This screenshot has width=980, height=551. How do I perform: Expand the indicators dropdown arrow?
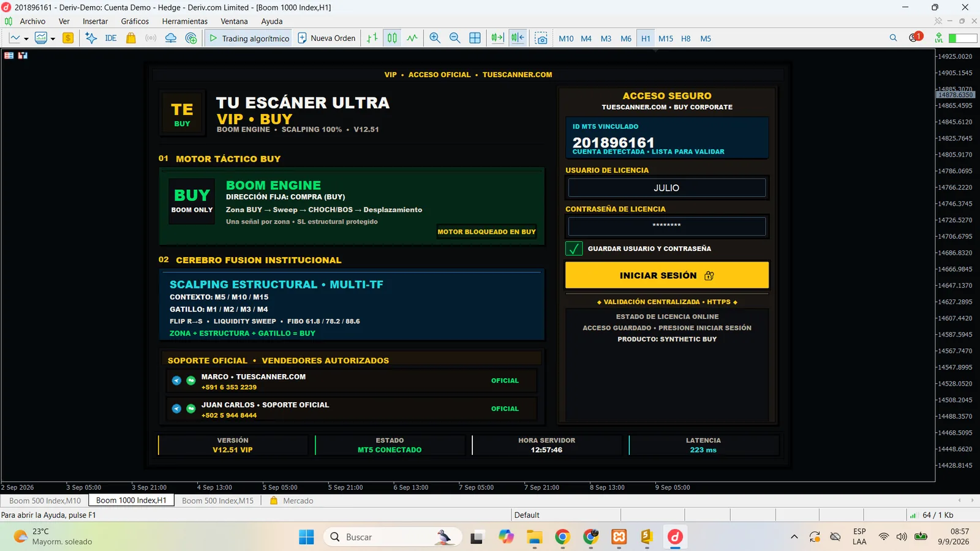53,39
